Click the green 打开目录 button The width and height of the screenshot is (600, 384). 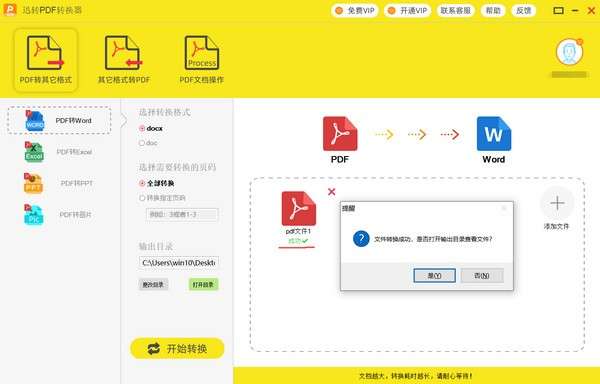[x=203, y=285]
